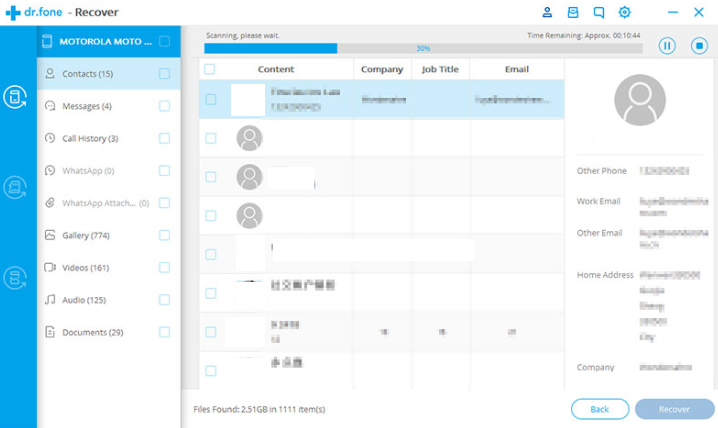Screen dimensions: 718x428
Task: Check the MOTOROLA MOTO device checkbox
Action: [164, 42]
